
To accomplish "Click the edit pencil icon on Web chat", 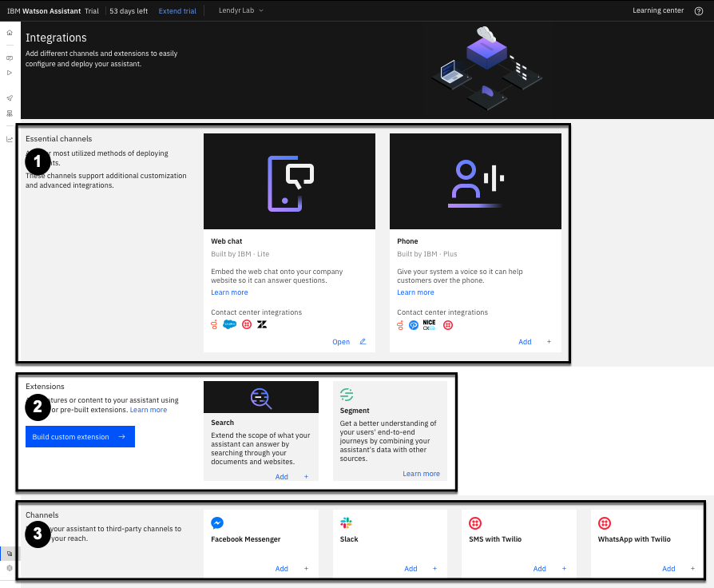I will tap(363, 342).
